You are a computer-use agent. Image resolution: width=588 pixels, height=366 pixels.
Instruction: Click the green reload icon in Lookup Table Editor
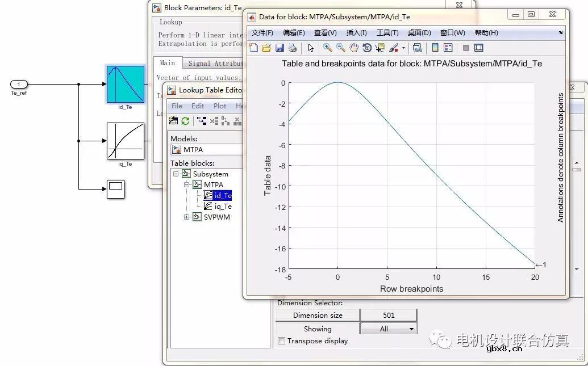[185, 121]
